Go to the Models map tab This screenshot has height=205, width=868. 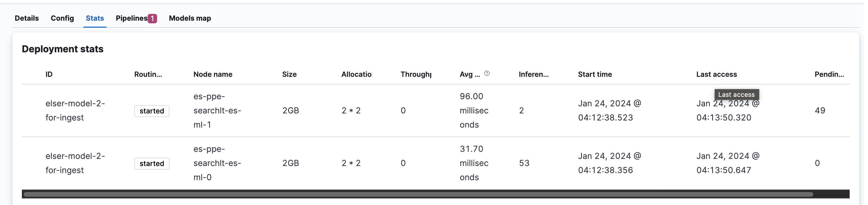(190, 18)
